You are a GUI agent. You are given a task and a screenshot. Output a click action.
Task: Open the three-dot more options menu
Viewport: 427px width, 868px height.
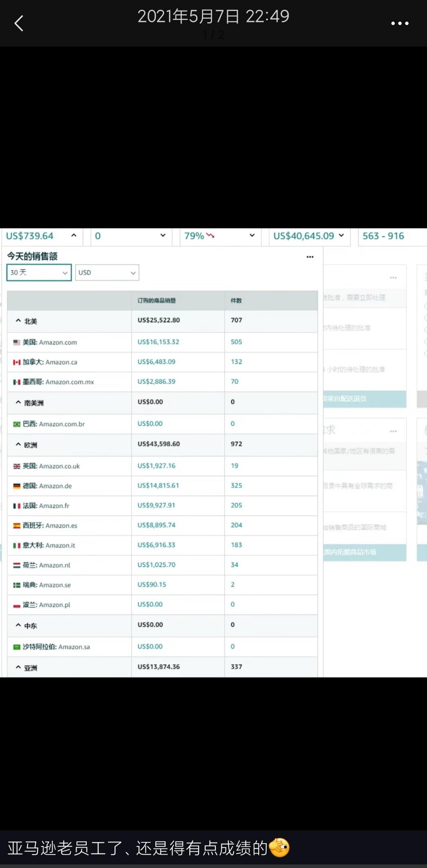[x=400, y=24]
